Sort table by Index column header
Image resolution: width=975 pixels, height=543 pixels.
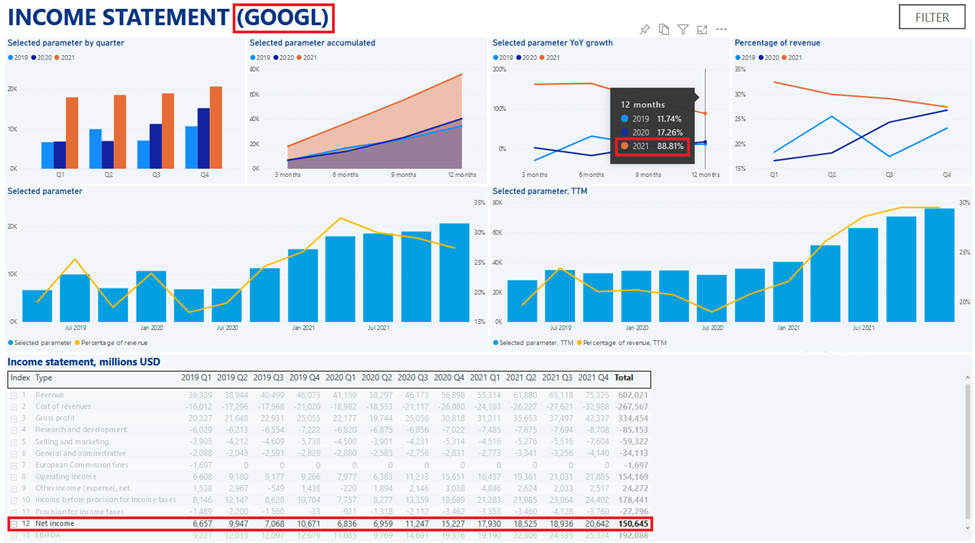point(19,379)
